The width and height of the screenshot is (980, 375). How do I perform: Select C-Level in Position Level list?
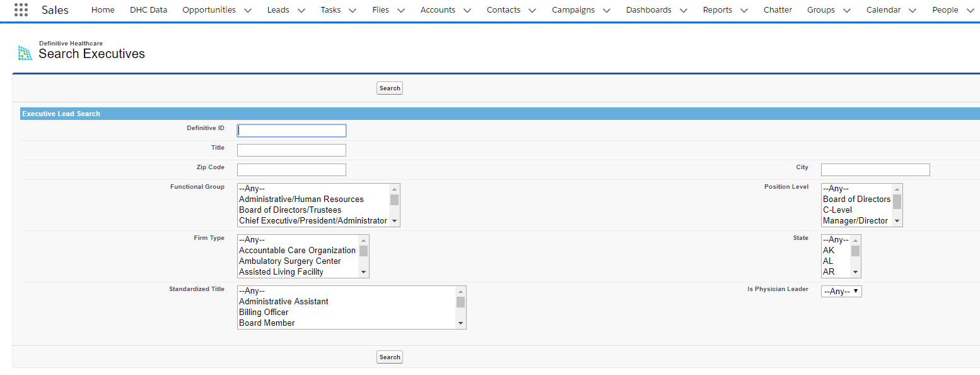[x=840, y=209]
